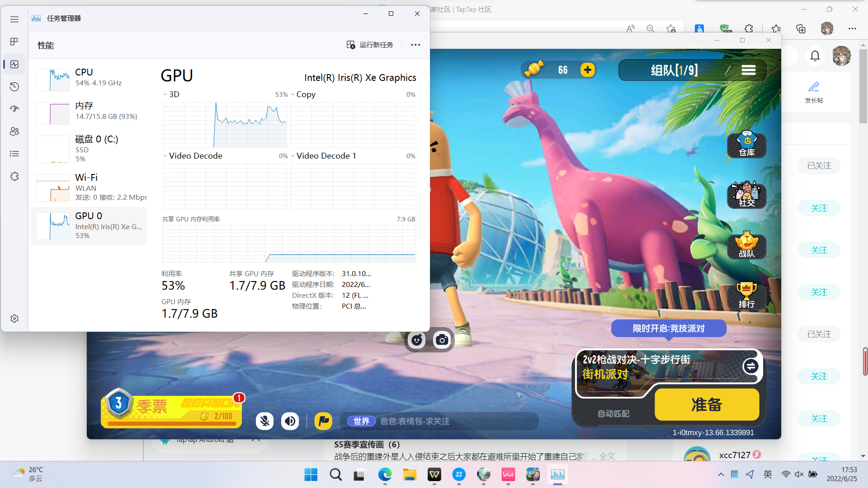The height and width of the screenshot is (488, 868).
Task: Click the yellow flag icon in the game
Action: pos(323,421)
